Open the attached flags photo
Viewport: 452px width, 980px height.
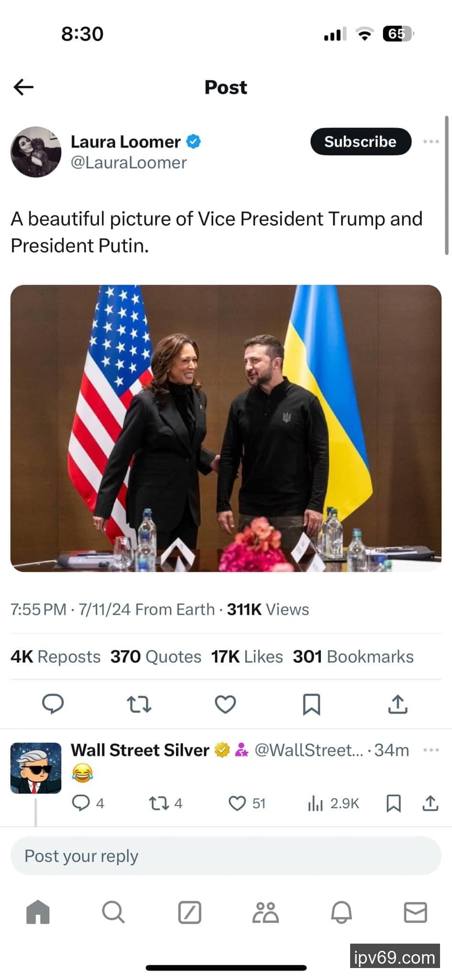point(226,428)
